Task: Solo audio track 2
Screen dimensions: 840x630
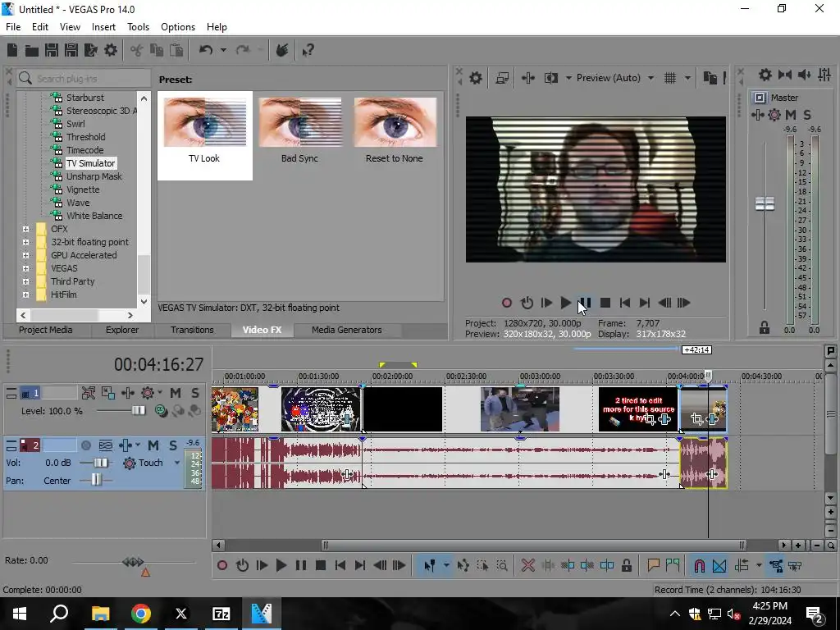Action: pyautogui.click(x=173, y=445)
